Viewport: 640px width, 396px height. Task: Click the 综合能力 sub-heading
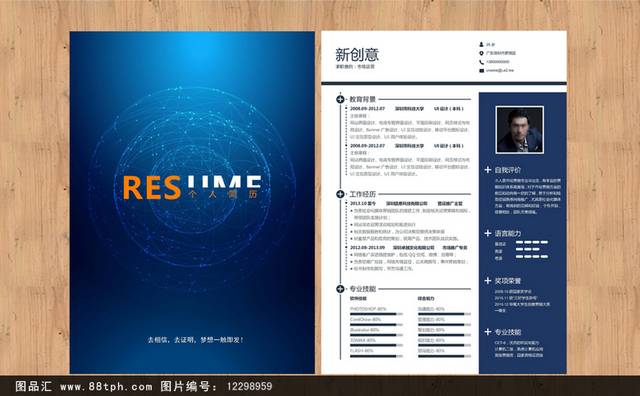pyautogui.click(x=426, y=298)
